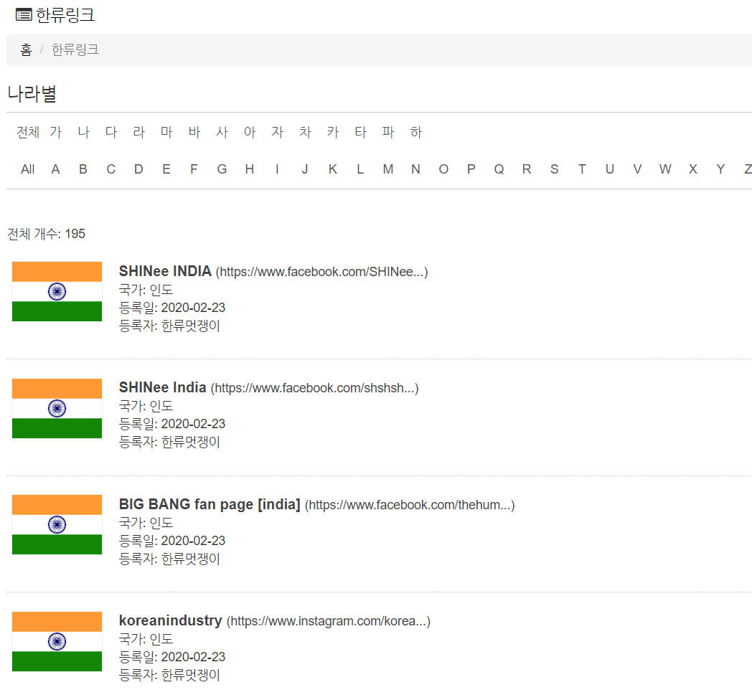This screenshot has width=752, height=700.
Task: Open the India flag thumbnail for SHINee INDIA
Action: click(x=57, y=291)
